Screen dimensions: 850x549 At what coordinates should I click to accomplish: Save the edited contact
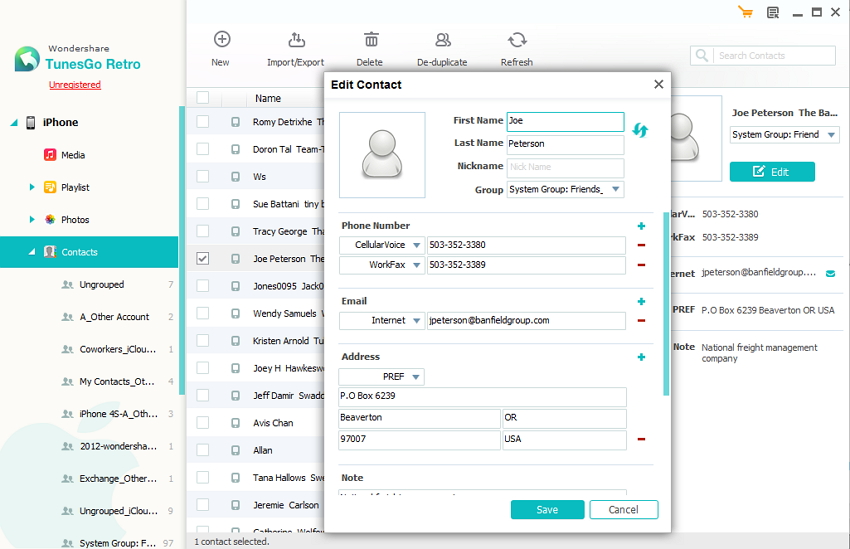pos(547,510)
